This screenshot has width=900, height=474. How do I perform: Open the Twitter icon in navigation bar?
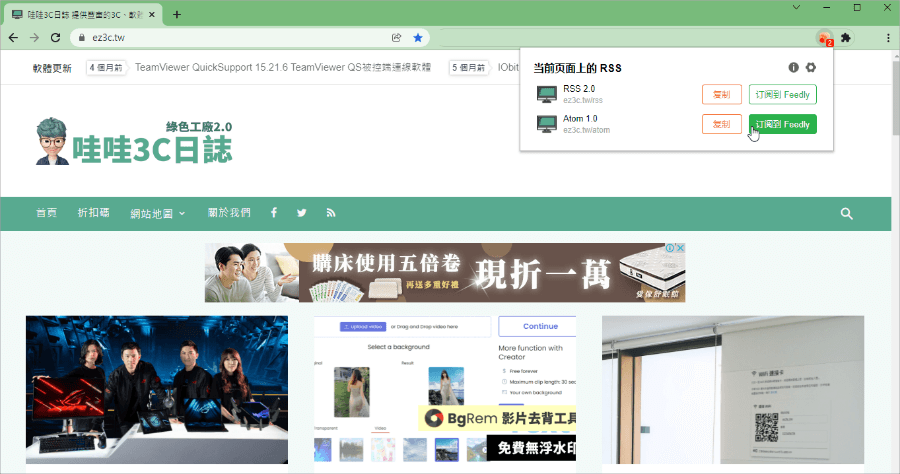pyautogui.click(x=301, y=213)
